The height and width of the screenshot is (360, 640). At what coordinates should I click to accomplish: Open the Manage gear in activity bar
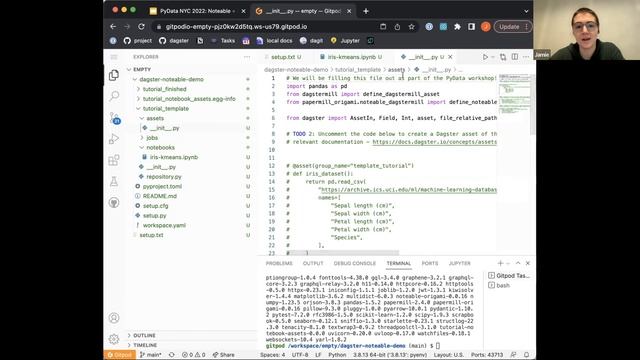pyautogui.click(x=114, y=339)
